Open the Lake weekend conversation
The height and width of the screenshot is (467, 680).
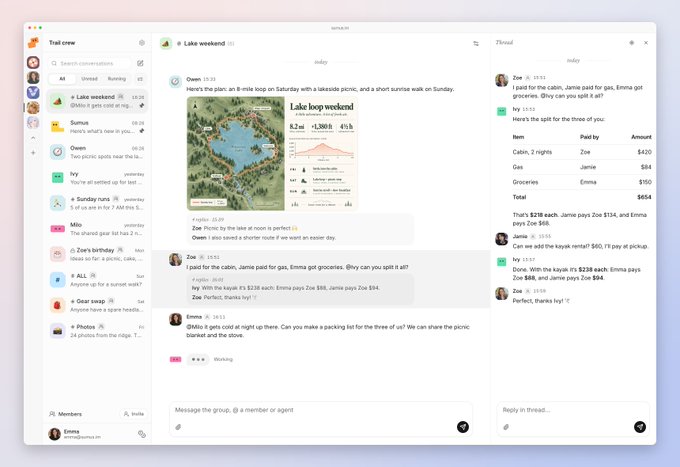pos(97,101)
